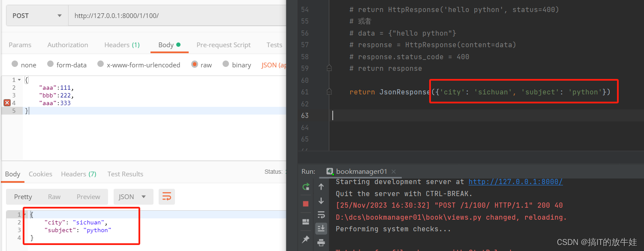The width and height of the screenshot is (644, 251).
Task: Click the HttpResponse(content=data) comment line
Action: [x=433, y=45]
